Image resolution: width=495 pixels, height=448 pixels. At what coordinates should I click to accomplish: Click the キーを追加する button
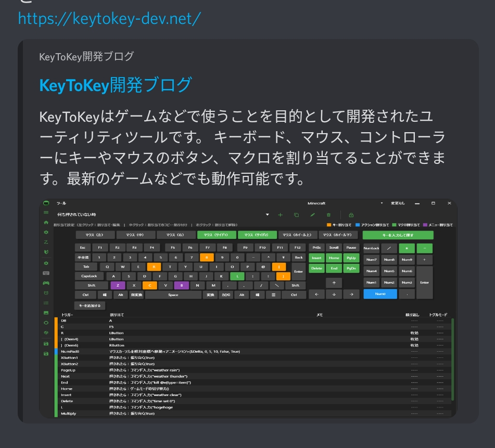(x=90, y=305)
